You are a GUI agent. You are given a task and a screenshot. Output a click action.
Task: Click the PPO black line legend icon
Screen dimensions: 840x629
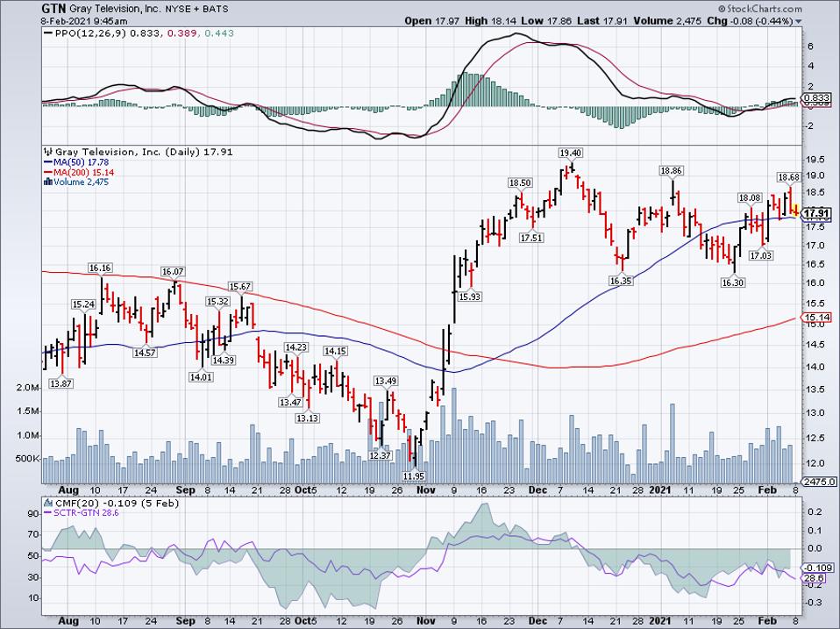pyautogui.click(x=47, y=33)
